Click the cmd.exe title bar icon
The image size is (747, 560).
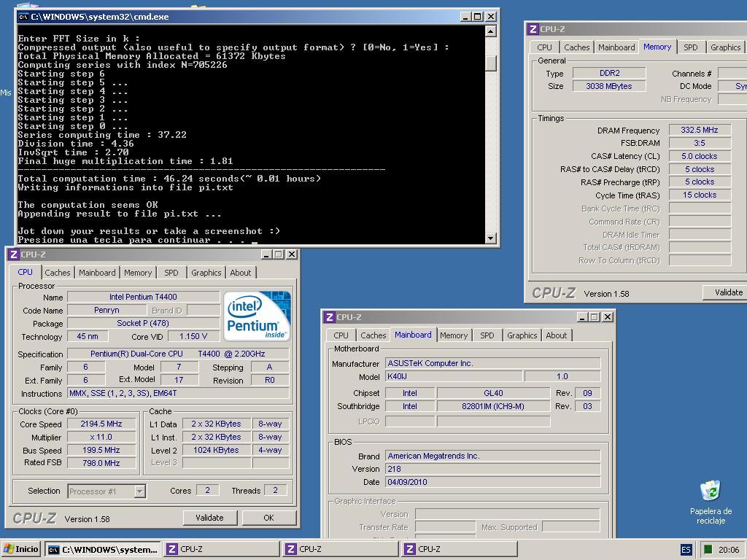pos(23,17)
